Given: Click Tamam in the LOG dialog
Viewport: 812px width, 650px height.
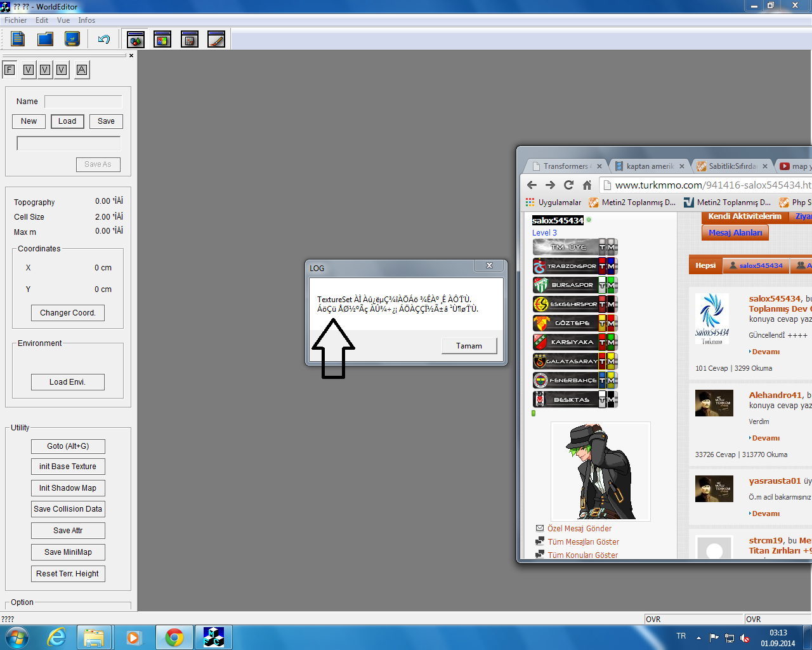Looking at the screenshot, I should point(469,346).
